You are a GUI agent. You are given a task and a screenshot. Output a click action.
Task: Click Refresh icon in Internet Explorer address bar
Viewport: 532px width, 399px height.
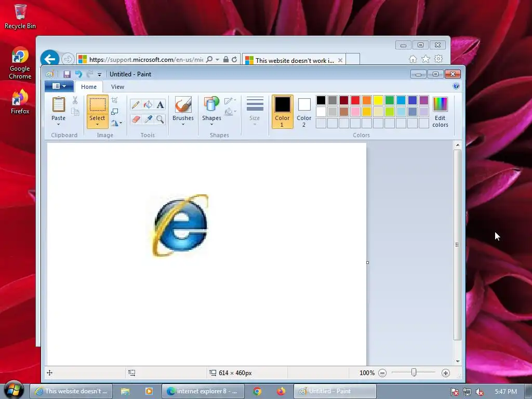(x=234, y=59)
